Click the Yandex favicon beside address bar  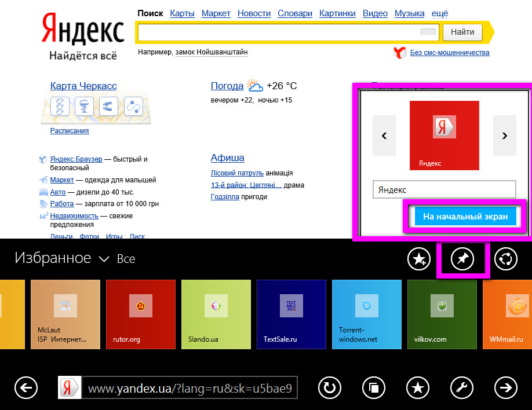[69, 387]
